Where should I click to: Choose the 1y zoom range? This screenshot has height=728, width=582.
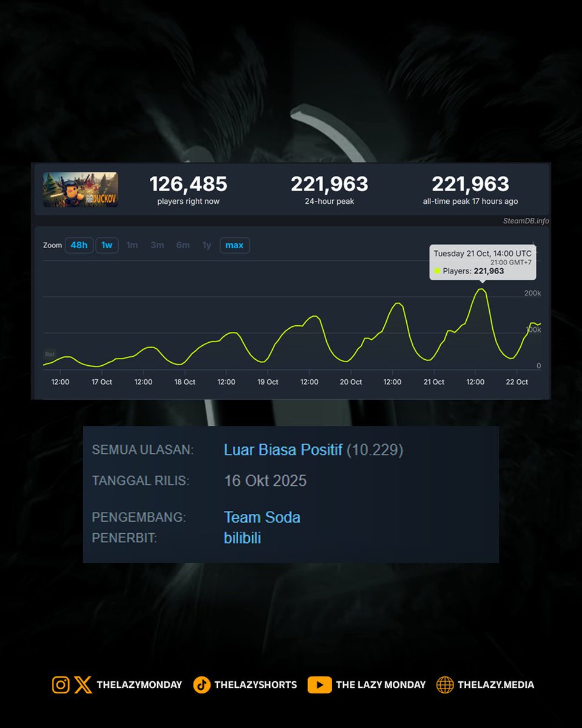click(x=207, y=245)
